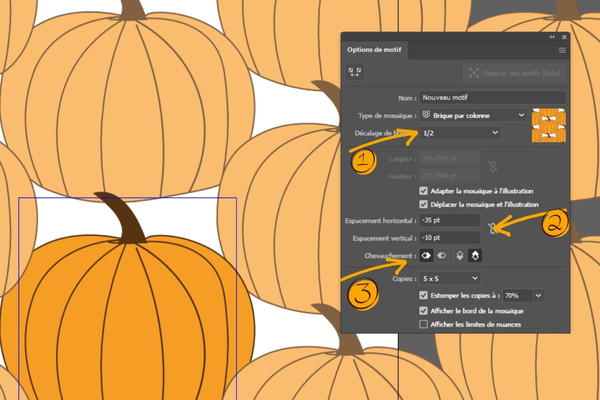The width and height of the screenshot is (600, 400).
Task: Edit the Espacement horizontal value
Action: tap(450, 220)
